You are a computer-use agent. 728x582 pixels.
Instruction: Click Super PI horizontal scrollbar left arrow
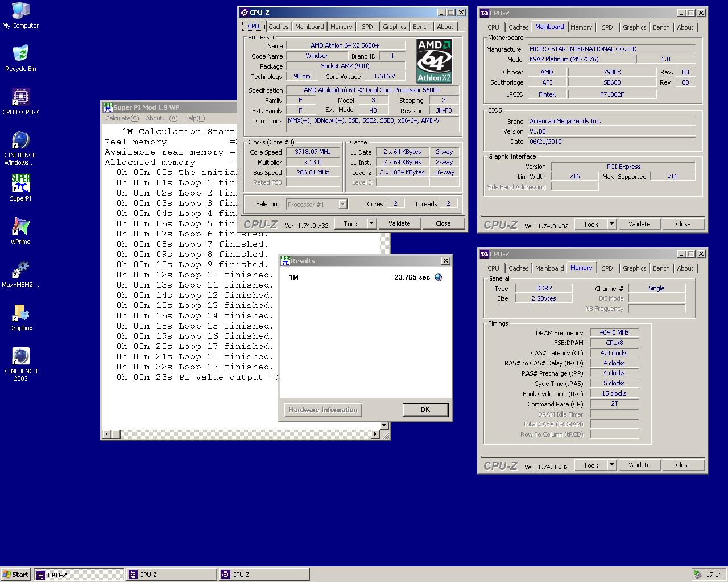[x=106, y=434]
